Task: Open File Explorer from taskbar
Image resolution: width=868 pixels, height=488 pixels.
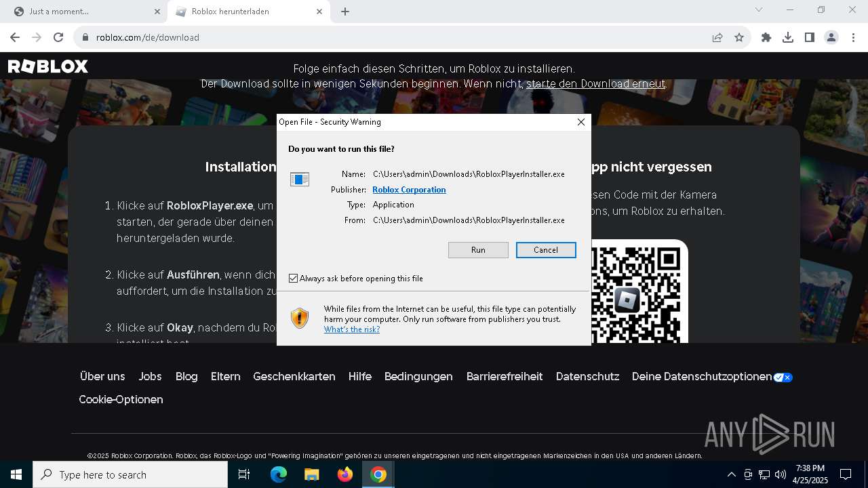Action: coord(311,474)
